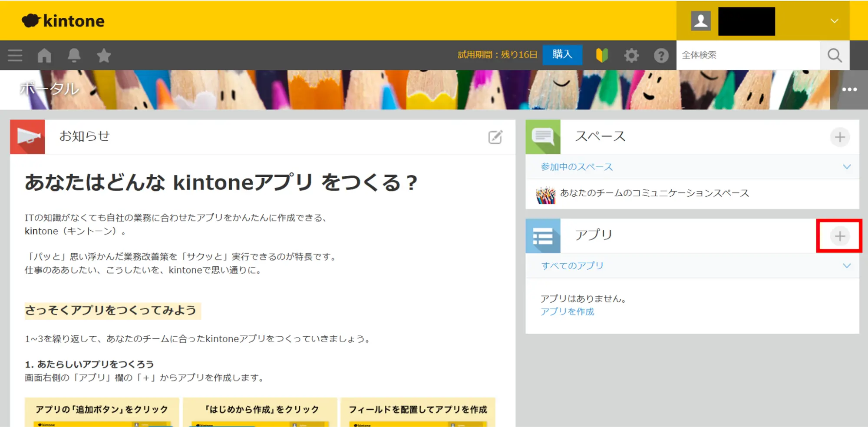Click the beginner guide leaf icon
The image size is (868, 427).
click(x=602, y=55)
